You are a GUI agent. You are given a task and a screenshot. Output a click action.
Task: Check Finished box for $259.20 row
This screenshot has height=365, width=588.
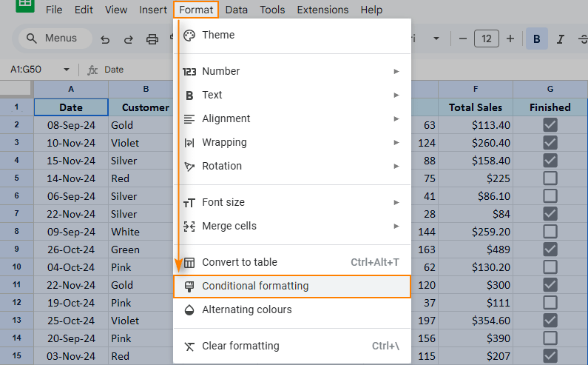pos(550,231)
